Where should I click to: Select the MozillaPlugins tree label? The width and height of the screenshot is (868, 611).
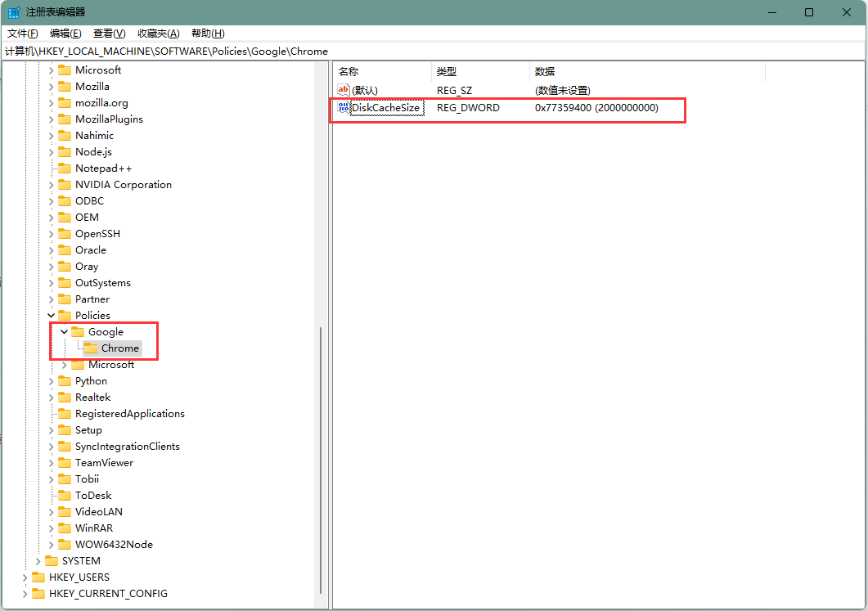(109, 119)
